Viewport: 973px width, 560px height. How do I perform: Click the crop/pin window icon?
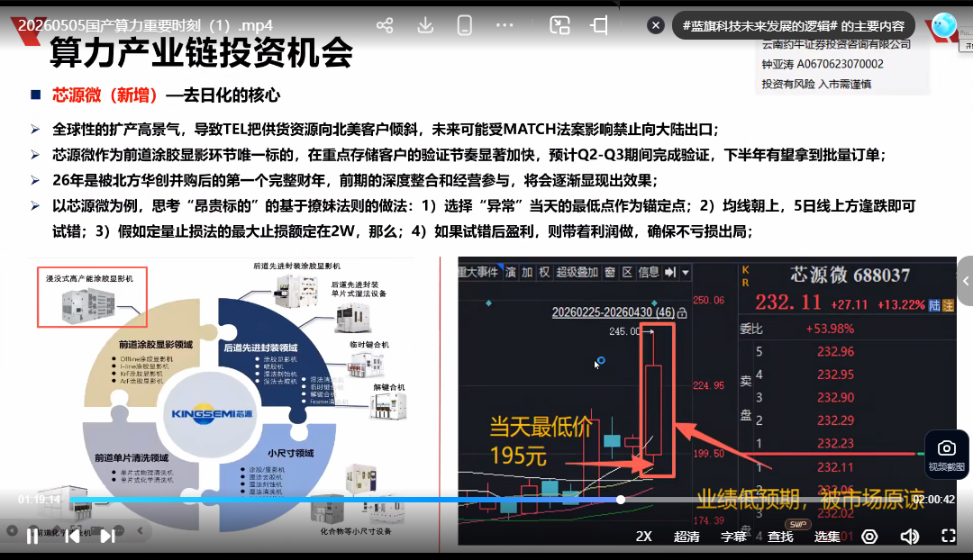(x=599, y=25)
